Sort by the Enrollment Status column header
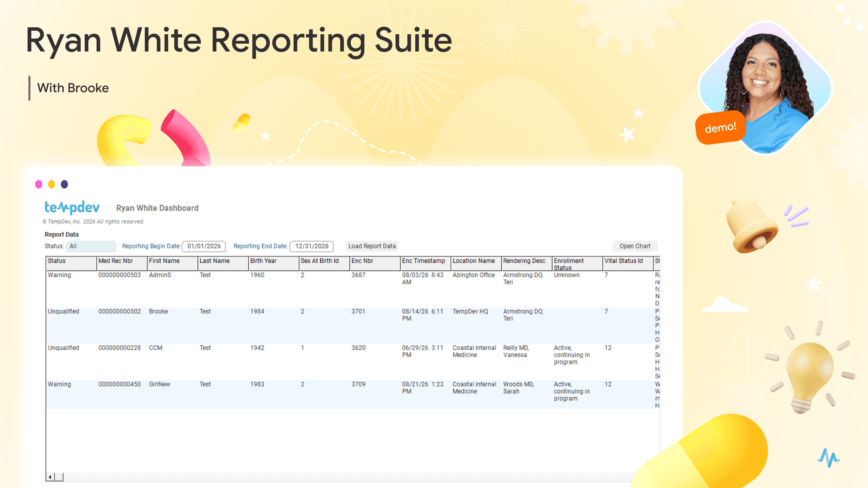The image size is (868, 488). [x=577, y=264]
